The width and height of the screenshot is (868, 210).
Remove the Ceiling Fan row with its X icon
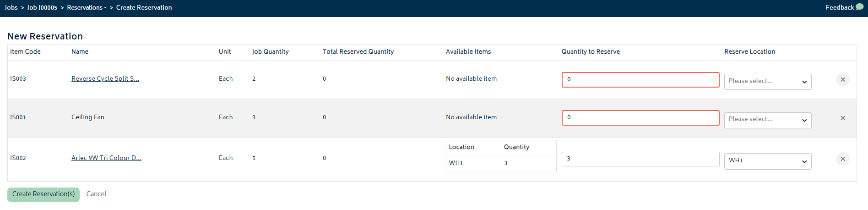click(x=842, y=118)
